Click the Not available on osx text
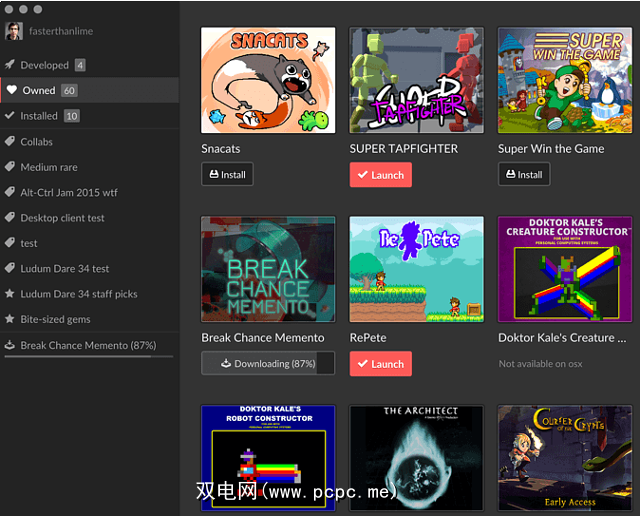Image resolution: width=640 pixels, height=516 pixels. tap(540, 364)
